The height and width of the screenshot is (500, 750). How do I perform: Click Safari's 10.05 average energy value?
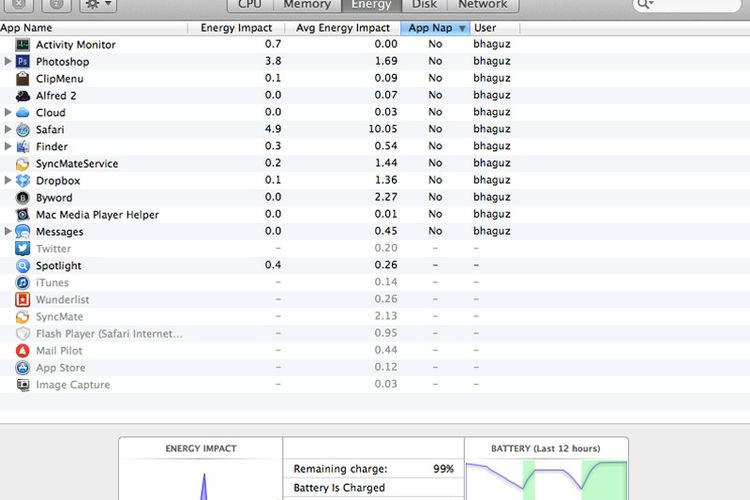click(x=383, y=129)
